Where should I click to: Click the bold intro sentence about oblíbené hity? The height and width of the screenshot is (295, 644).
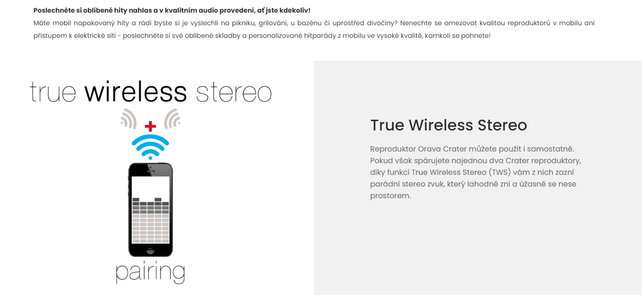(x=172, y=10)
